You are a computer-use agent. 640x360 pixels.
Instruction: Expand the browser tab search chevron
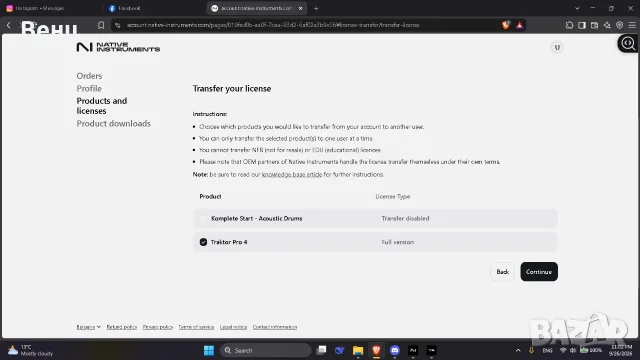pyautogui.click(x=577, y=8)
